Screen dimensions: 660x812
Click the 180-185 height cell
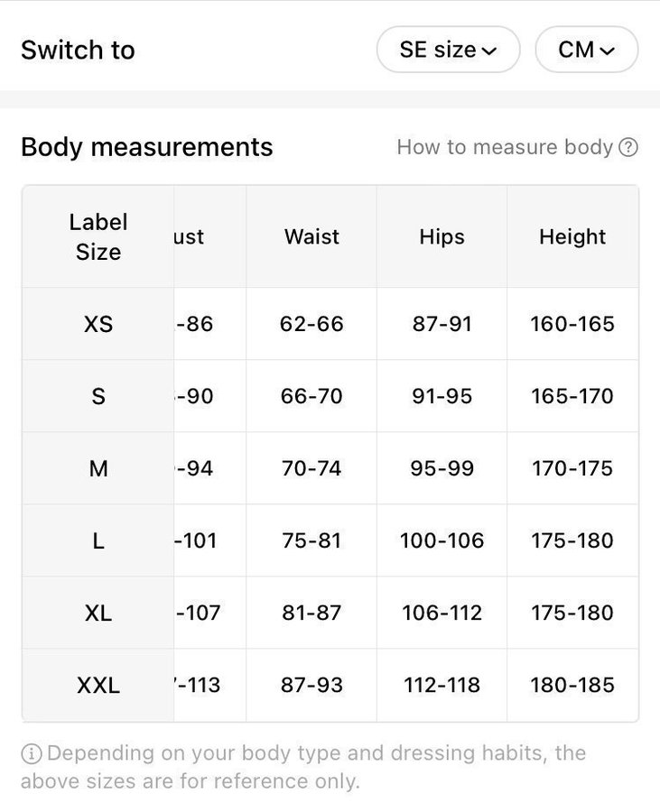click(572, 685)
